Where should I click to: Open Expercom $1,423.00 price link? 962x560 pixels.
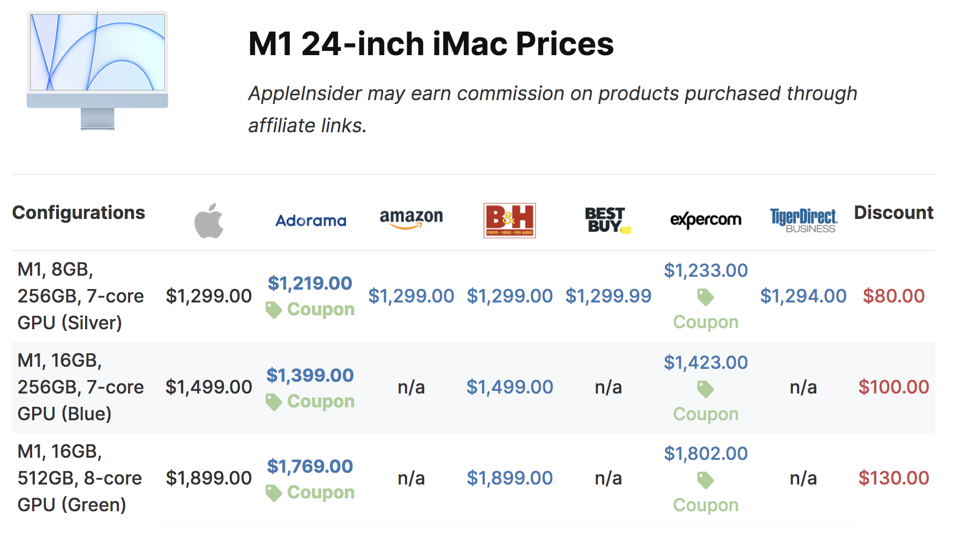coord(705,362)
